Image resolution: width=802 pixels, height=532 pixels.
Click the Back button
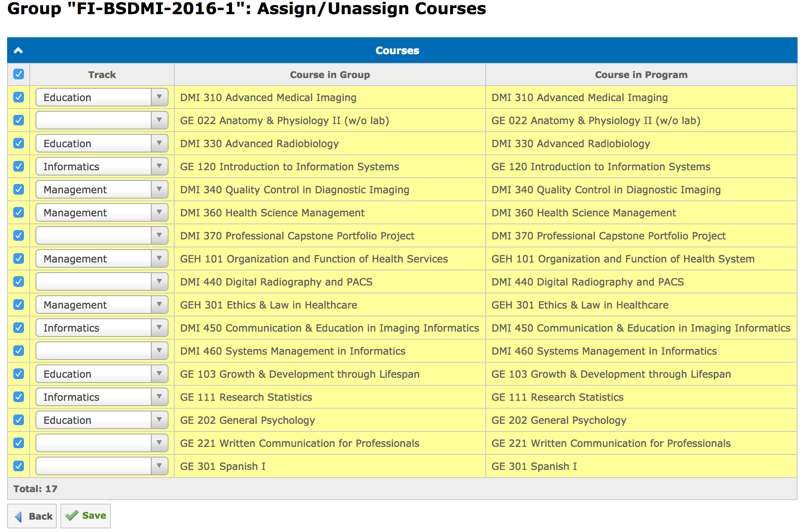click(32, 516)
